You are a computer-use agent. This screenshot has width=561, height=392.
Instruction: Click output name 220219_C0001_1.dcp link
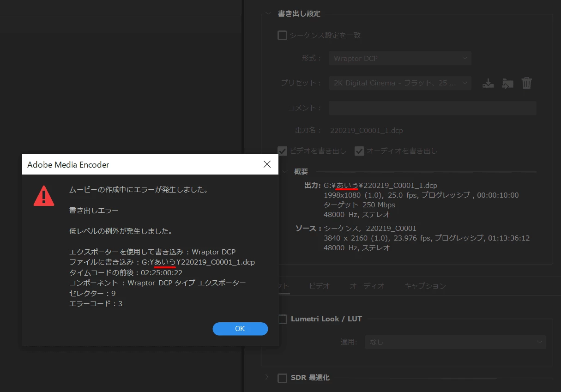[367, 131]
